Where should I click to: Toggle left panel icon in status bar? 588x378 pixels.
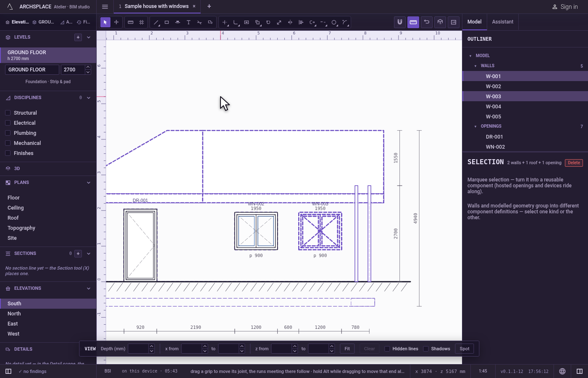coord(8,371)
